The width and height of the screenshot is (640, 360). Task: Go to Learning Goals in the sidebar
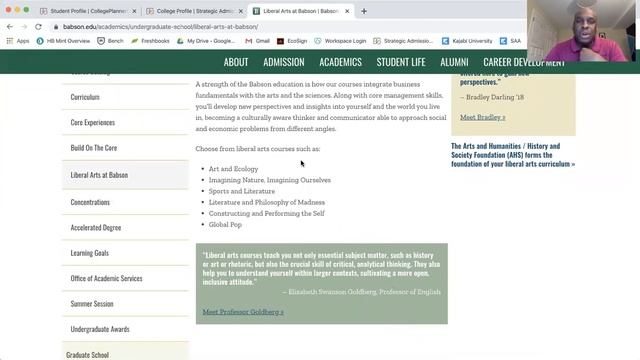click(x=90, y=253)
